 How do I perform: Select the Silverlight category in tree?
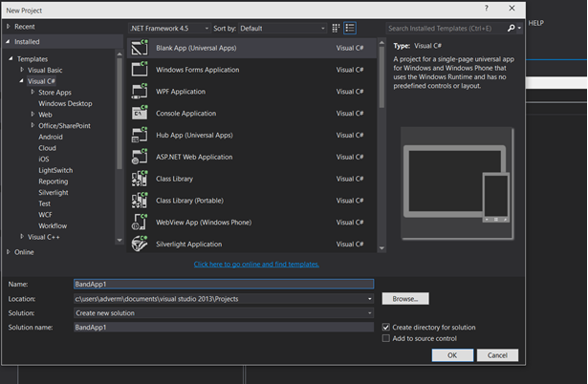click(54, 193)
